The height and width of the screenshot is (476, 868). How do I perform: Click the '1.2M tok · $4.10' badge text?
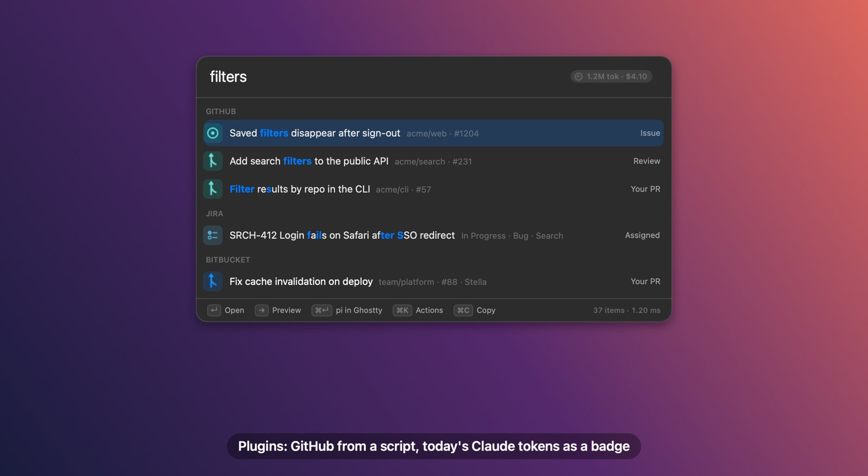[617, 77]
